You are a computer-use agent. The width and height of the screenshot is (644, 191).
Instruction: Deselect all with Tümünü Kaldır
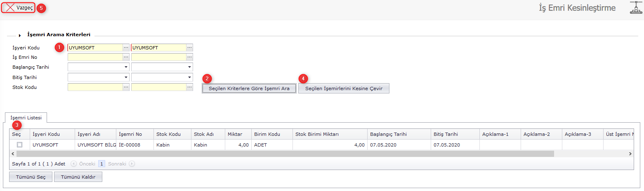[x=78, y=177]
